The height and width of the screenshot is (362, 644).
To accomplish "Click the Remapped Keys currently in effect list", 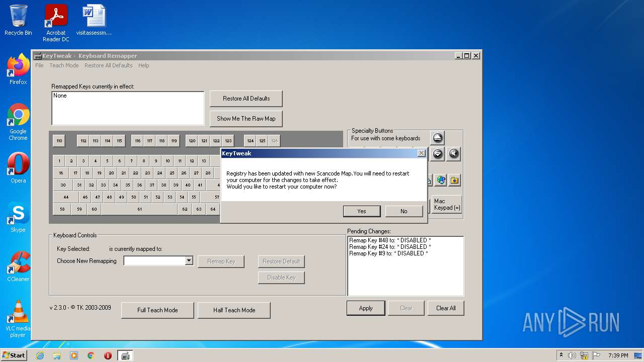I will tap(128, 108).
